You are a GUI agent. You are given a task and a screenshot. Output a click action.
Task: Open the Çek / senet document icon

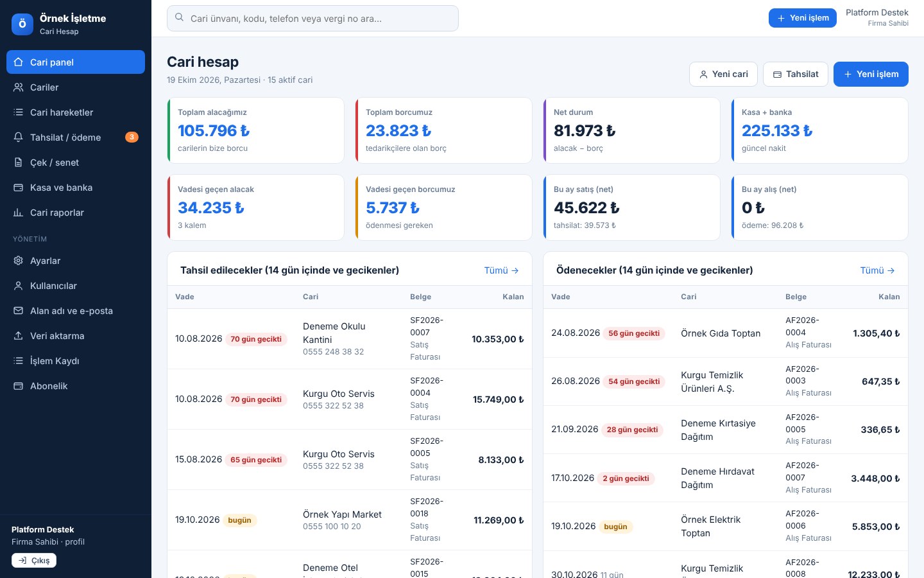pos(18,162)
